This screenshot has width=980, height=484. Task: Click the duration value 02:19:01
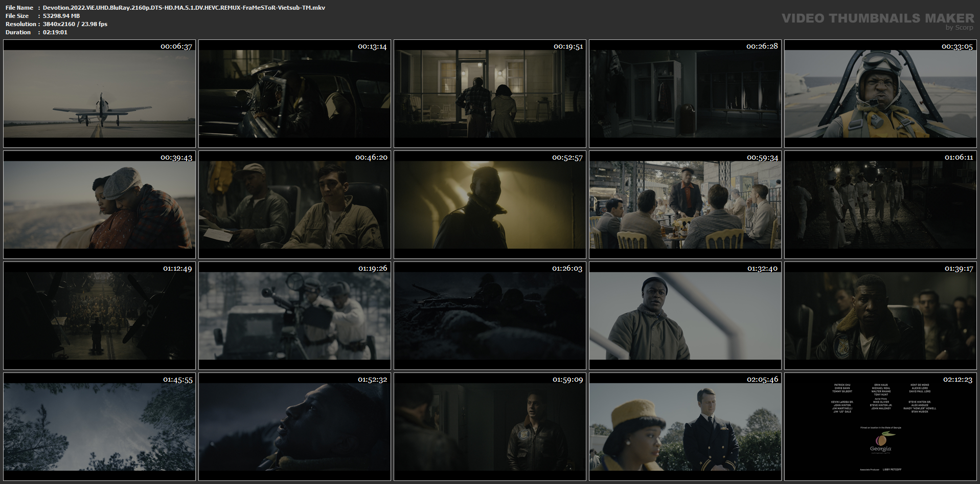point(55,32)
